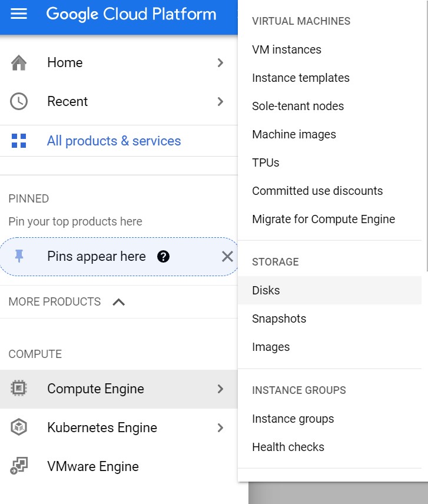The width and height of the screenshot is (428, 504).
Task: Expand the Home submenu arrow
Action: click(220, 62)
